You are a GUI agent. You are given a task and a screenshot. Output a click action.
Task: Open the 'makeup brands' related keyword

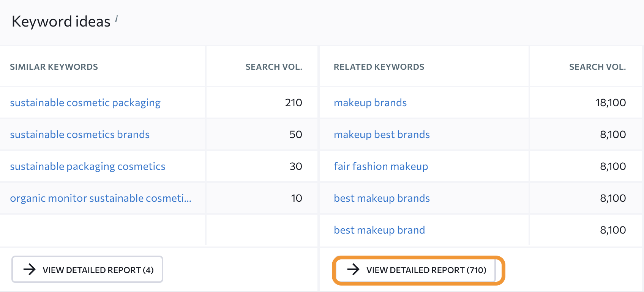tap(370, 103)
